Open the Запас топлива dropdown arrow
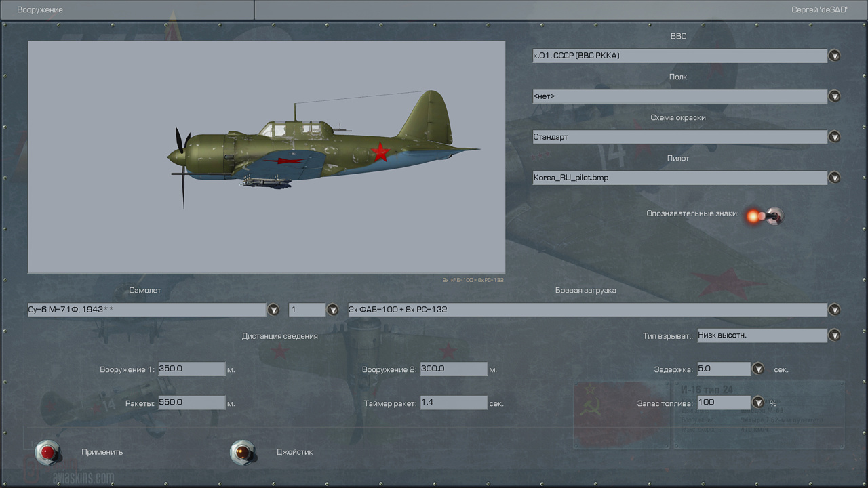The width and height of the screenshot is (868, 488). point(758,403)
